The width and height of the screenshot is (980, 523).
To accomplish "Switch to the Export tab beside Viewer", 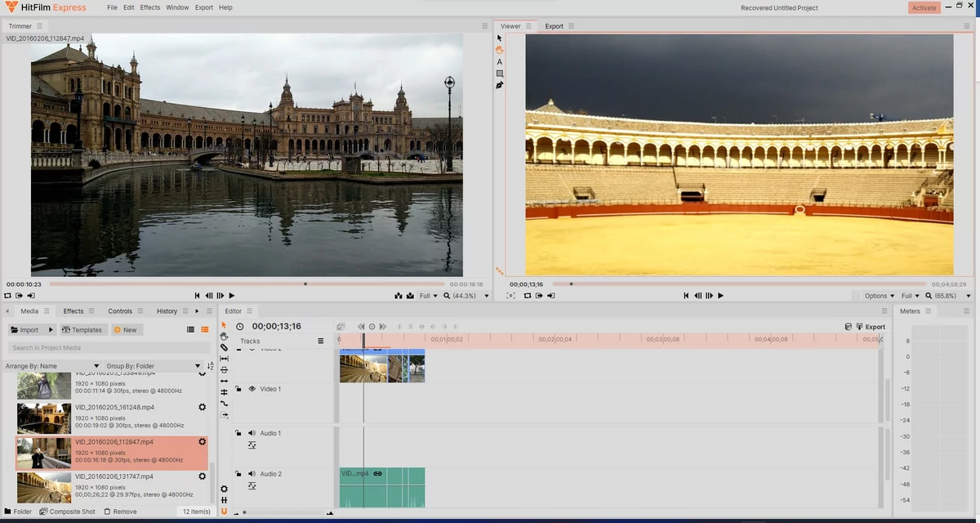I will tap(555, 26).
